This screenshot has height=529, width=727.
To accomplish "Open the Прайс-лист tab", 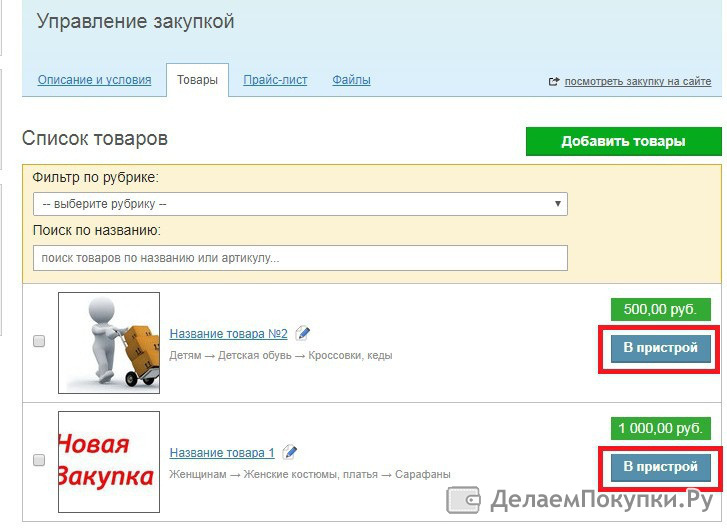I will pos(275,80).
